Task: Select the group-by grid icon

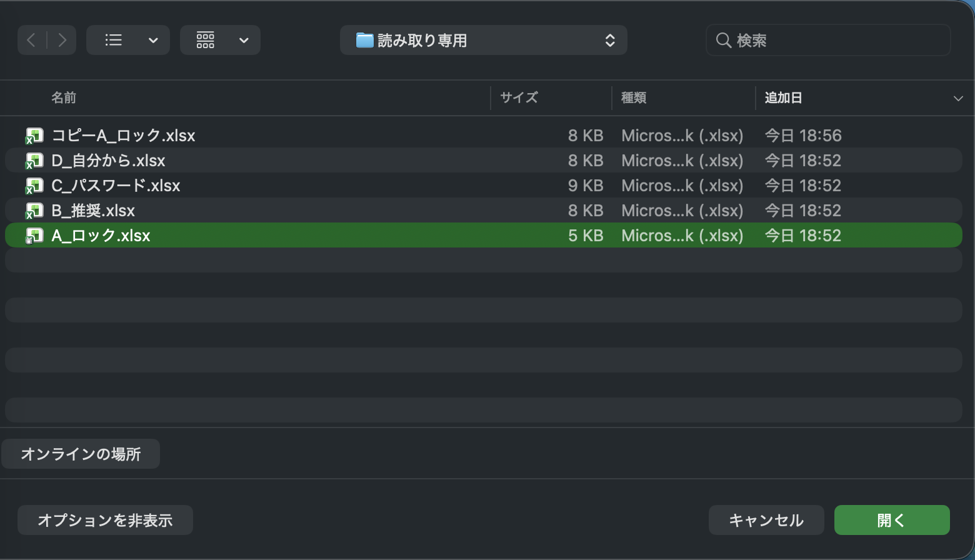Action: click(x=206, y=40)
